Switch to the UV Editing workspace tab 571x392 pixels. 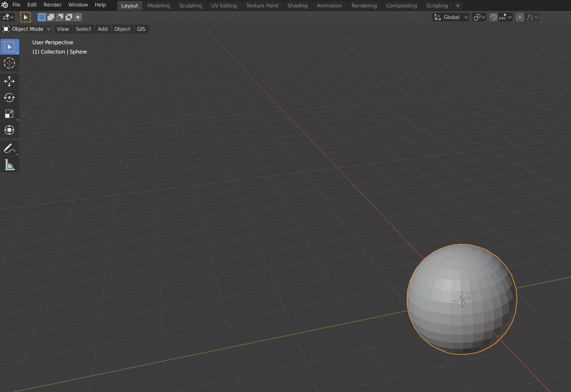pyautogui.click(x=224, y=6)
